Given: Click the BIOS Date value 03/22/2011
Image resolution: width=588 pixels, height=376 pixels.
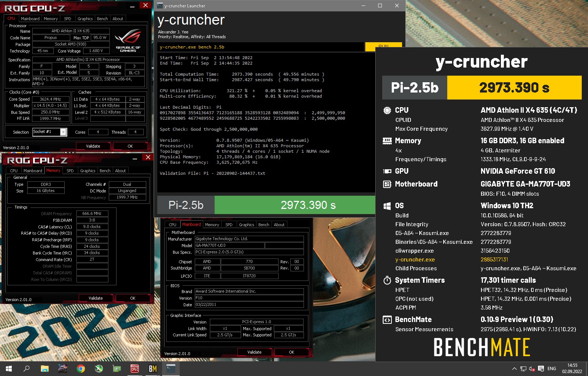Looking at the screenshot, I should point(249,304).
